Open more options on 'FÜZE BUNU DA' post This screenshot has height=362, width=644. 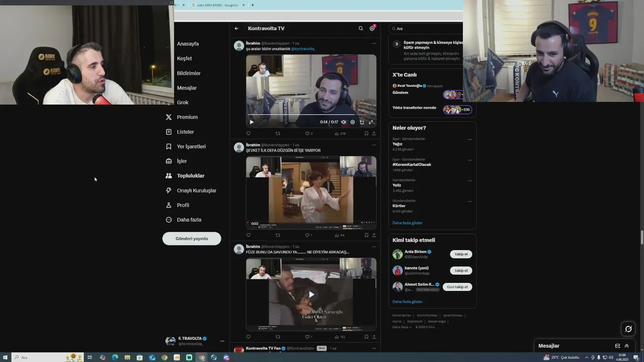tap(374, 246)
